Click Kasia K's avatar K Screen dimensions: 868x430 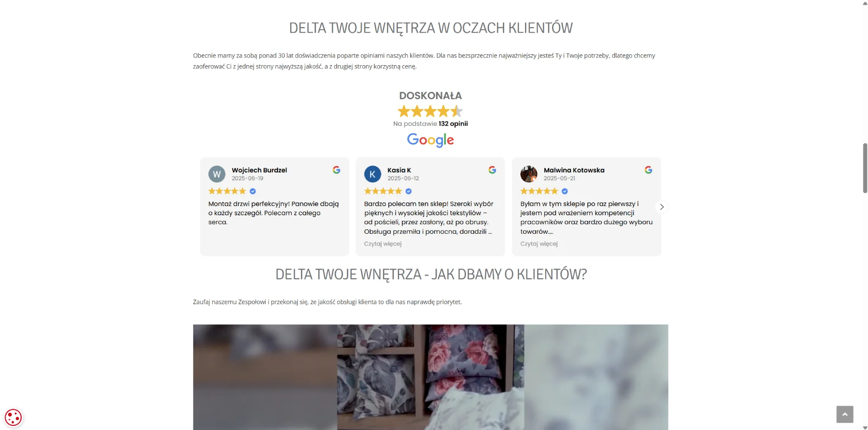point(373,174)
